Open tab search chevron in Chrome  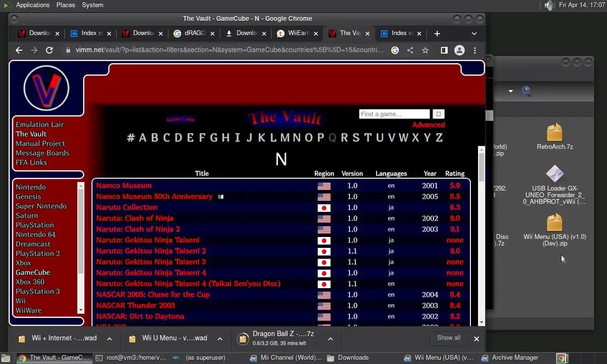pyautogui.click(x=474, y=34)
